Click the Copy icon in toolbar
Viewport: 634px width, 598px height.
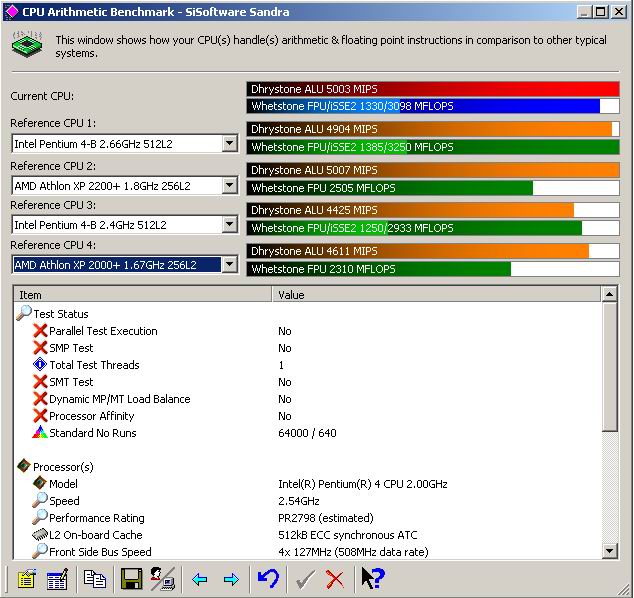point(95,579)
